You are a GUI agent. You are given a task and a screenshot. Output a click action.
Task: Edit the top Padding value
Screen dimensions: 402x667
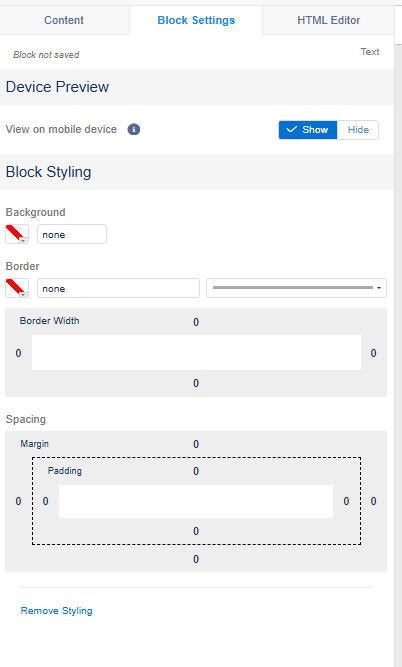[196, 471]
